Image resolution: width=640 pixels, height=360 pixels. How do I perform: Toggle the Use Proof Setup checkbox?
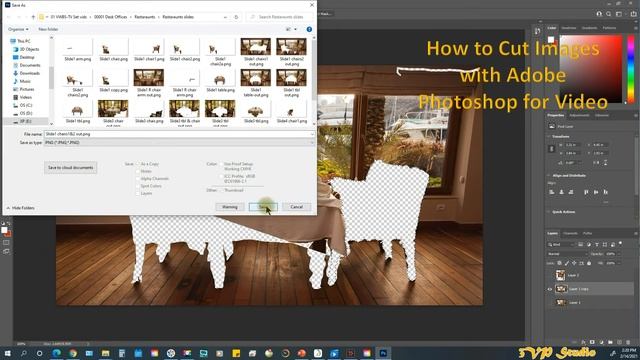point(221,164)
